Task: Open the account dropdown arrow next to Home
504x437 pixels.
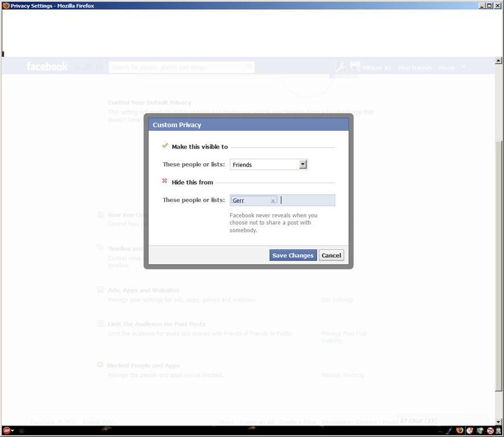Action: (463, 67)
